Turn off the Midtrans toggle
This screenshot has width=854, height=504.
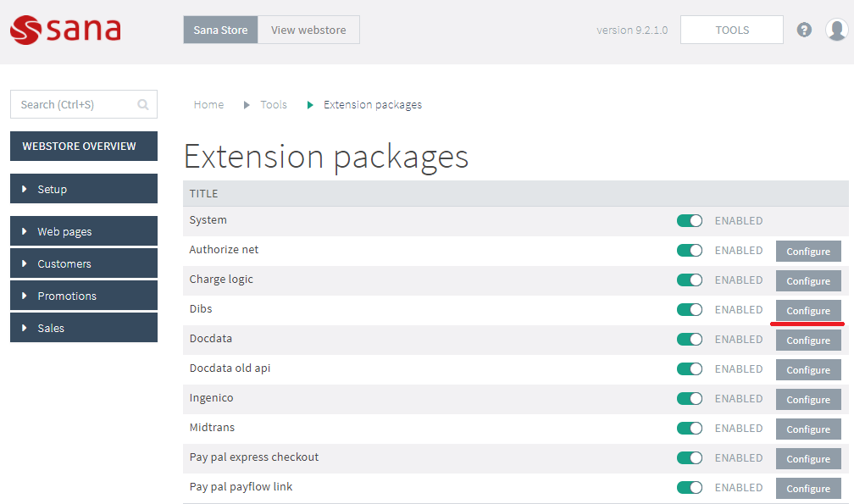point(690,429)
